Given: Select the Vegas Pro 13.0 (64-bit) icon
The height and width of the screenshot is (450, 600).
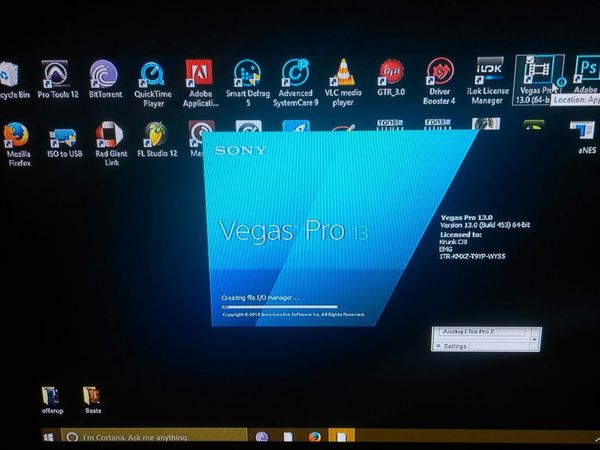Looking at the screenshot, I should (537, 80).
